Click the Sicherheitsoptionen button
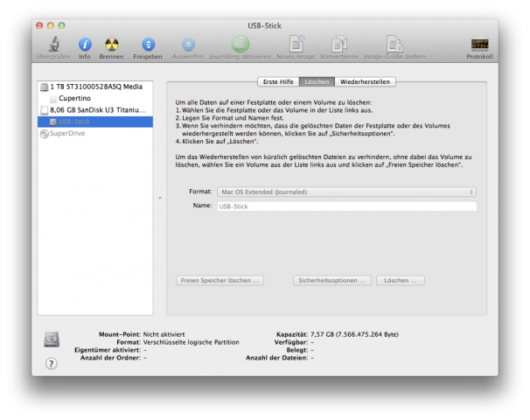Screen dimensions: 530x420 [x=332, y=281]
